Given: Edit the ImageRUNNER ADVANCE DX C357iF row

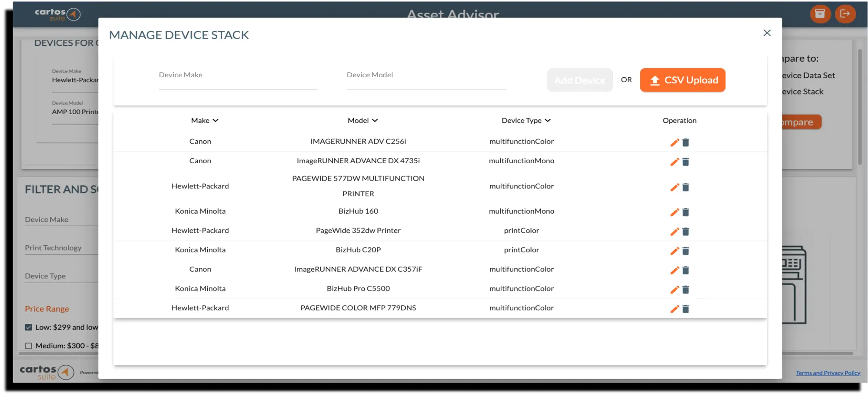Looking at the screenshot, I should click(674, 270).
